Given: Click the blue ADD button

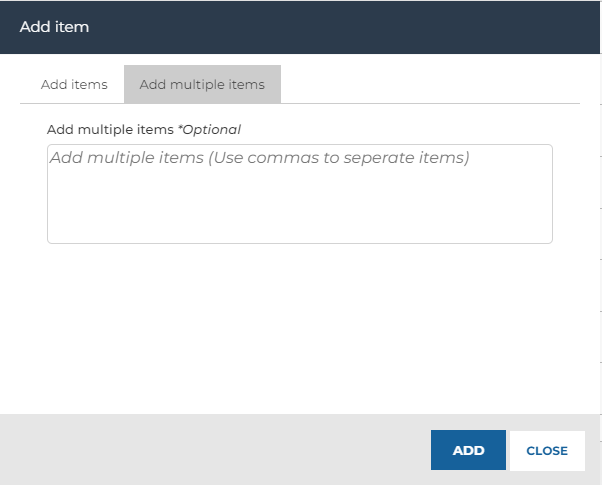Looking at the screenshot, I should tap(468, 450).
